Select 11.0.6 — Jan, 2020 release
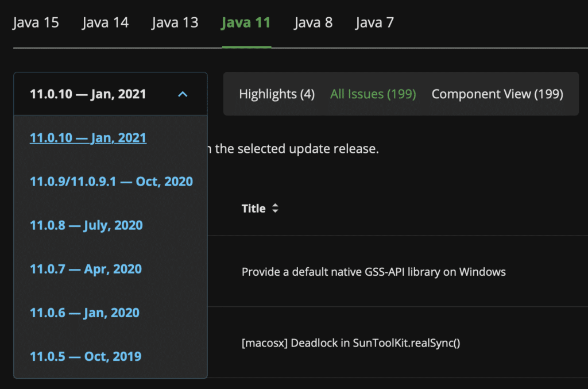588x389 pixels. pyautogui.click(x=85, y=313)
